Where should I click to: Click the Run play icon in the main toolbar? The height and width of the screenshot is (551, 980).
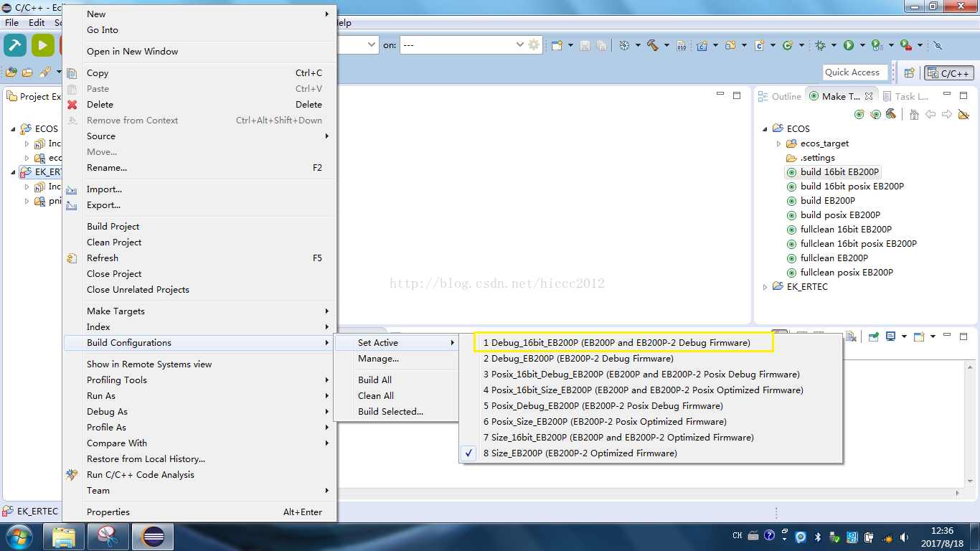849,45
